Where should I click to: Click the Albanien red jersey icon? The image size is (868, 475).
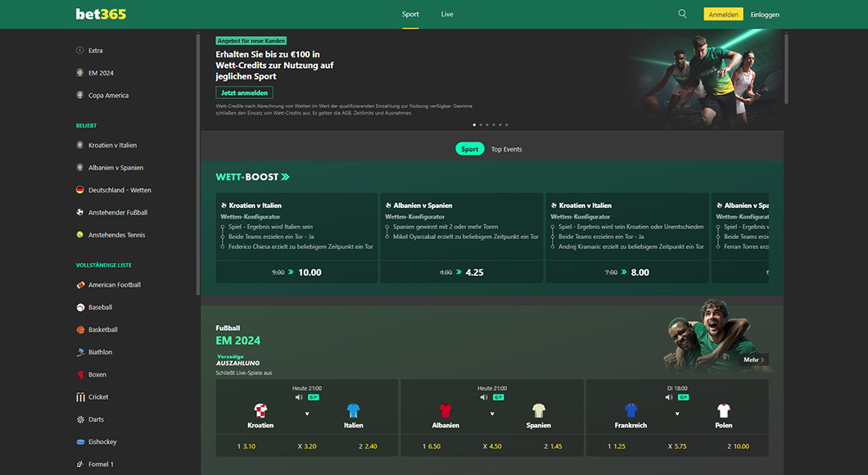(x=445, y=410)
